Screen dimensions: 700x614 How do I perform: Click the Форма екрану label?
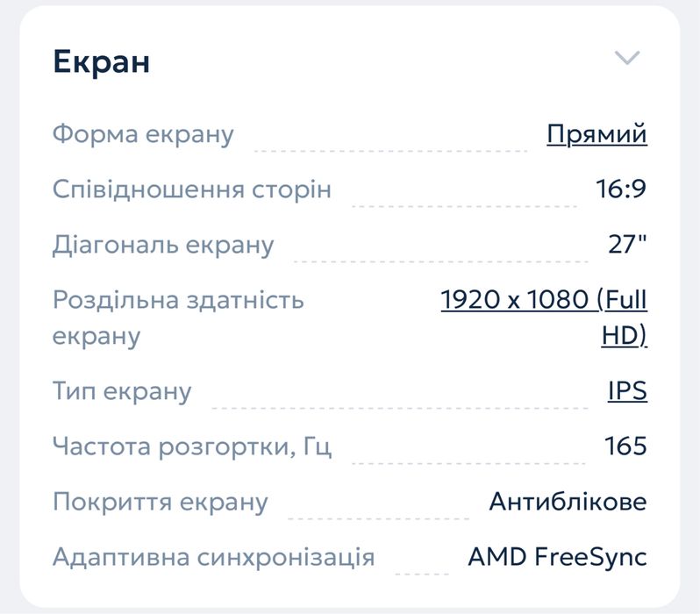pyautogui.click(x=144, y=134)
